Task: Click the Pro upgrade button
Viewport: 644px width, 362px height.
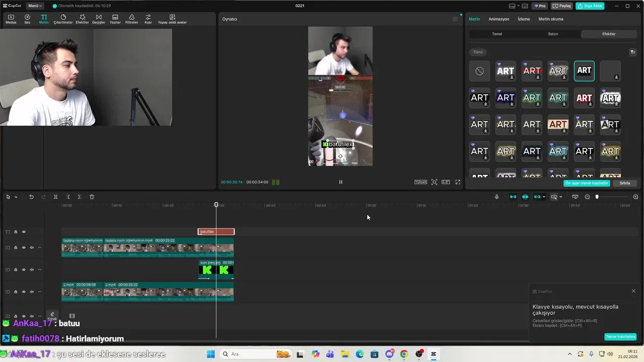Action: click(x=540, y=6)
